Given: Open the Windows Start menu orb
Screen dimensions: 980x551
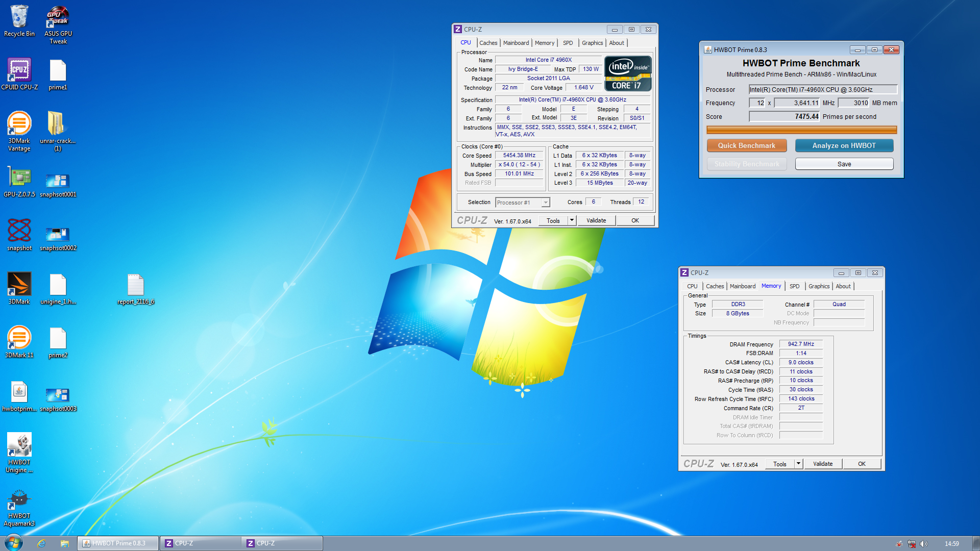Looking at the screenshot, I should pos(13,543).
